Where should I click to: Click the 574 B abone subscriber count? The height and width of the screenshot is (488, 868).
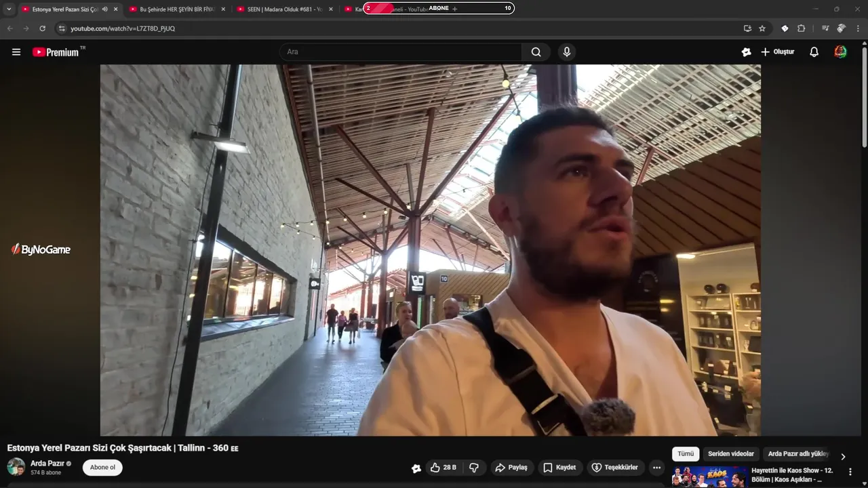[x=45, y=472]
